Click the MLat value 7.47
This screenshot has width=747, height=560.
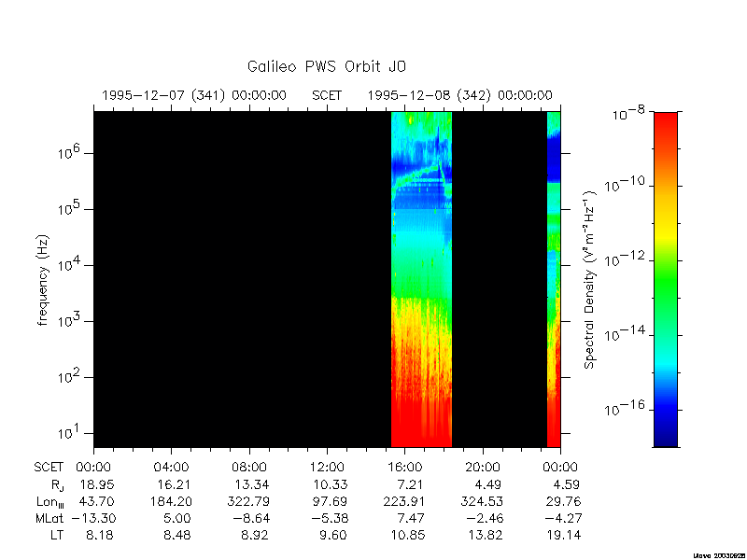pos(411,518)
